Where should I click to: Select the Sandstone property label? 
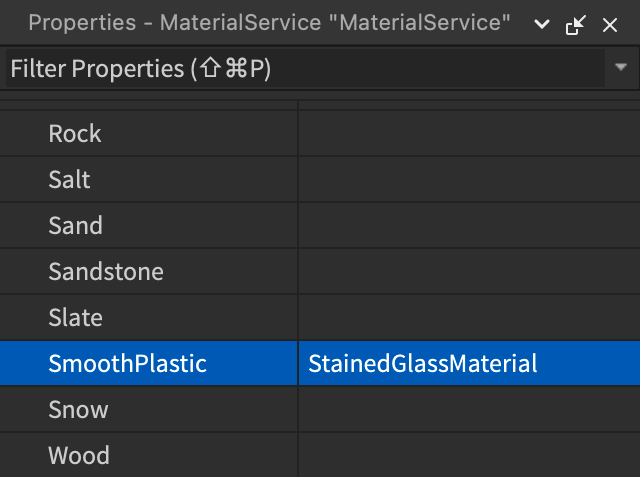[x=106, y=272]
